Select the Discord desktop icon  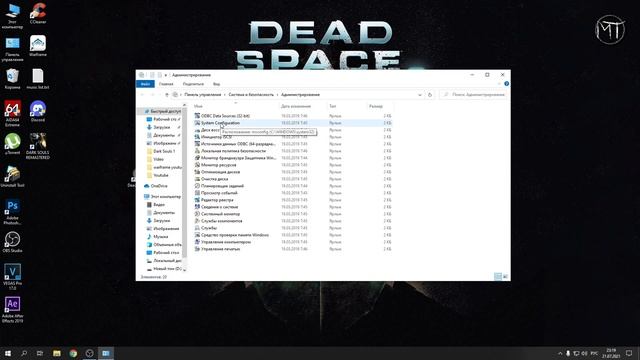click(x=38, y=111)
